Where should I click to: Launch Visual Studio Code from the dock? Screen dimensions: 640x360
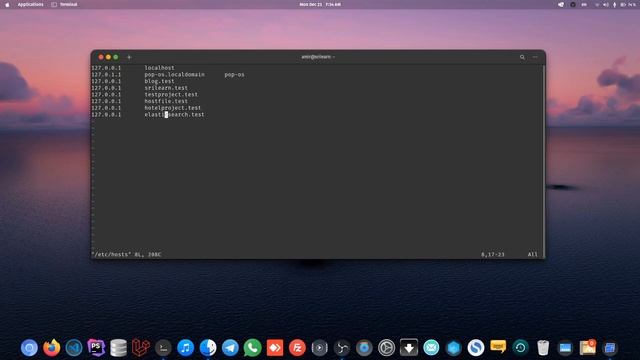tap(74, 348)
